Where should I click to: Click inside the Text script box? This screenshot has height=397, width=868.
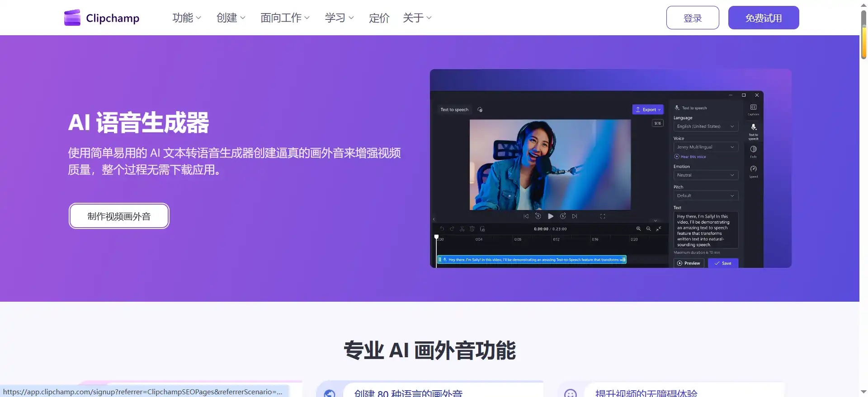tap(705, 230)
